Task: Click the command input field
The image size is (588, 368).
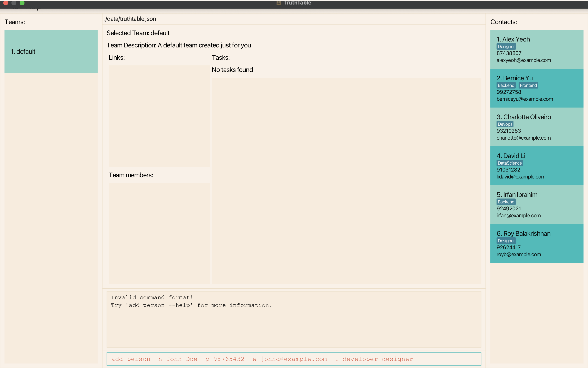Action: (294, 359)
